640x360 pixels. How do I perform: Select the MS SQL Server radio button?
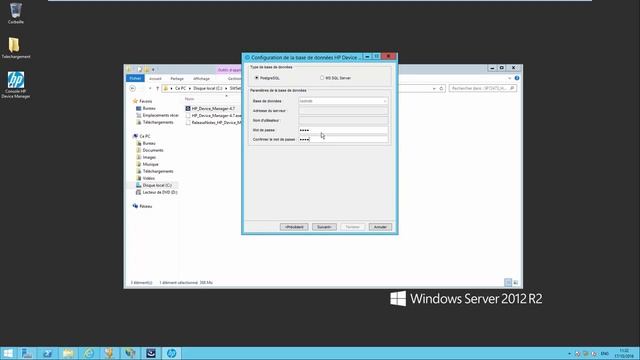pyautogui.click(x=322, y=78)
